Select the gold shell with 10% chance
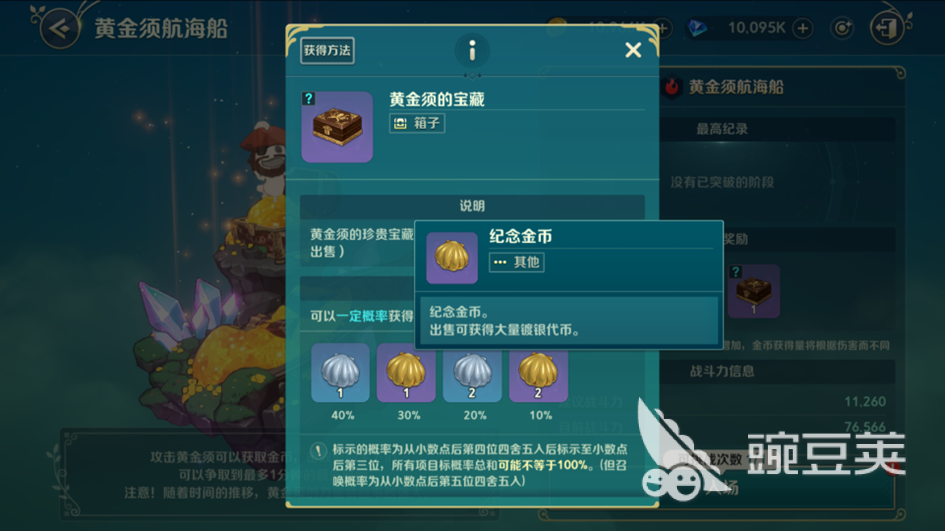 click(x=538, y=373)
